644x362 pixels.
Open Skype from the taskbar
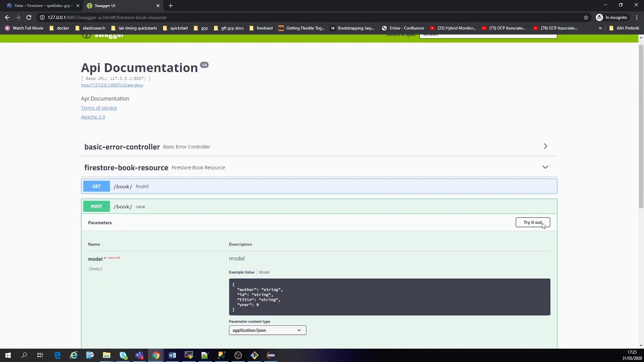pos(123,355)
